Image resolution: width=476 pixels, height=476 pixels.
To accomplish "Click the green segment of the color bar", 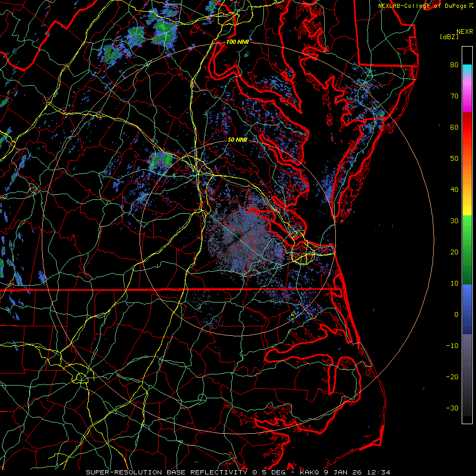I will (x=467, y=250).
